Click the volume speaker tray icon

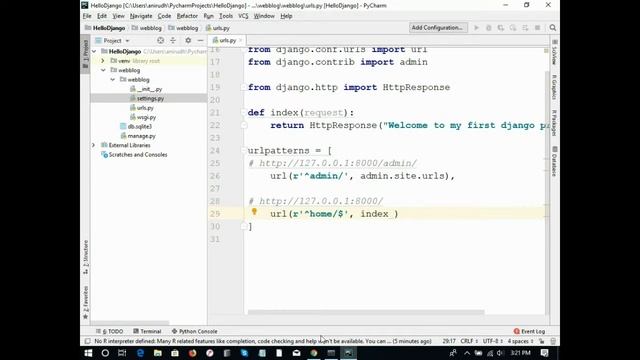click(500, 353)
